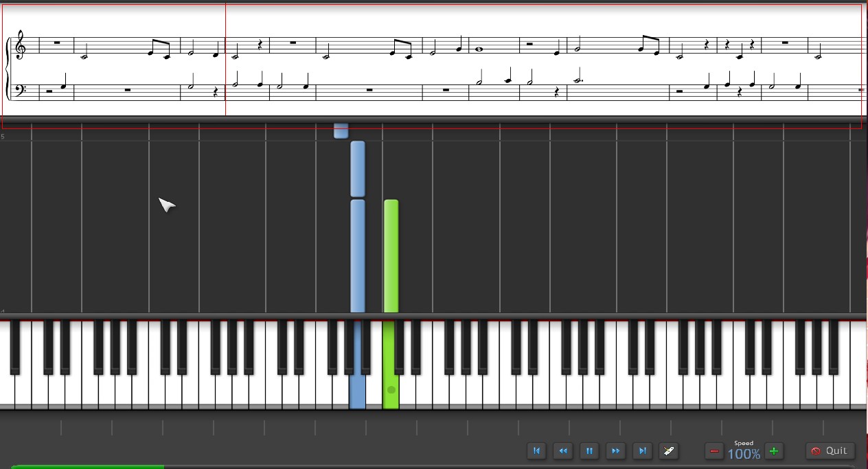Skip back to the beginning of the song
The height and width of the screenshot is (469, 868).
pos(536,451)
